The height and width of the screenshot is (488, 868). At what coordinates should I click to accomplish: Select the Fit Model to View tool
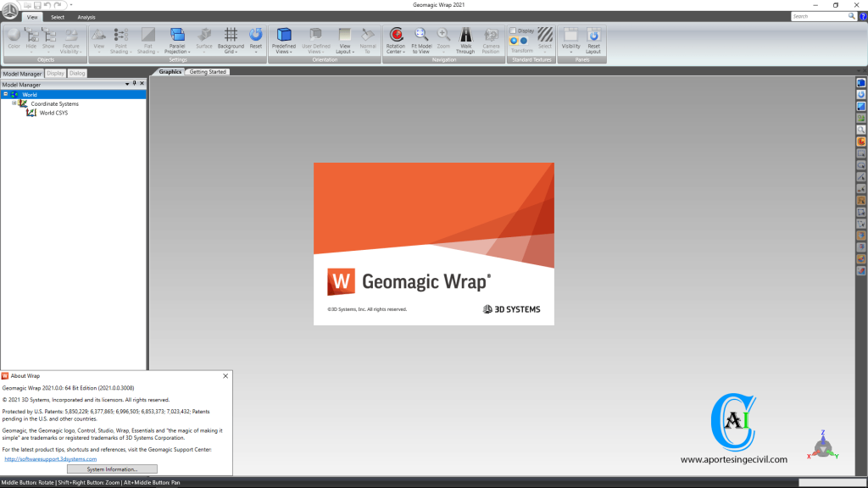(x=420, y=38)
